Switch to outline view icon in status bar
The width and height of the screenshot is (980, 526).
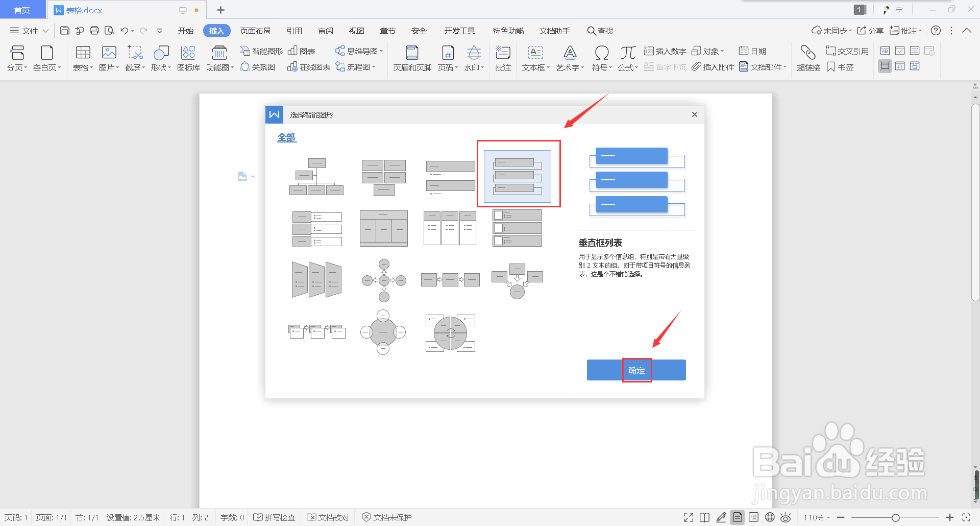coord(753,517)
